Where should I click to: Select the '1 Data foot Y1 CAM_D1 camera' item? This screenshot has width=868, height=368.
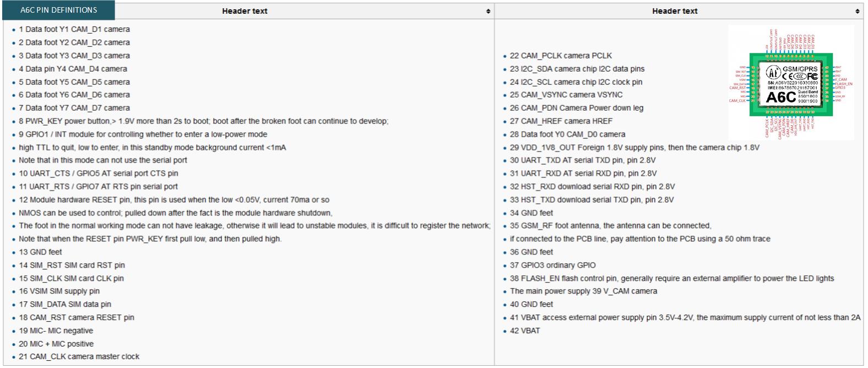pos(74,29)
